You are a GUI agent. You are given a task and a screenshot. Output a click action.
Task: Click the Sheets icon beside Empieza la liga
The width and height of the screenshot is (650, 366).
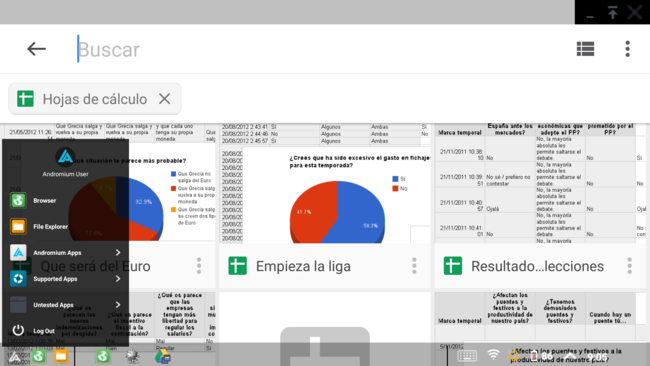point(238,266)
